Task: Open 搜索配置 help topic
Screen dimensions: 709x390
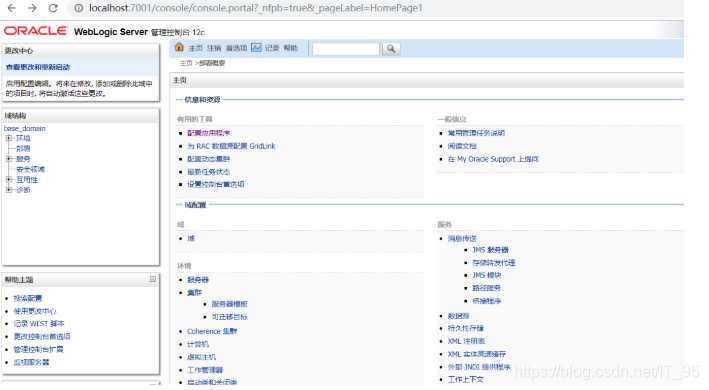Action: tap(28, 298)
